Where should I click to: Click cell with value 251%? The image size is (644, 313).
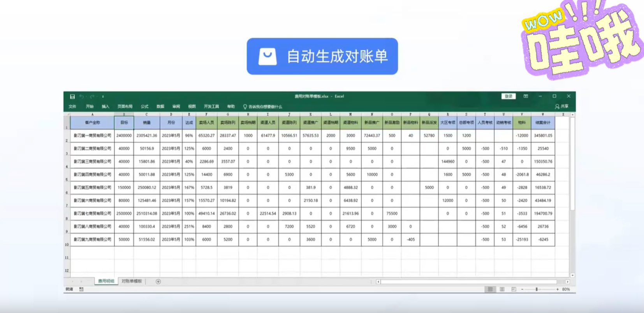click(189, 227)
